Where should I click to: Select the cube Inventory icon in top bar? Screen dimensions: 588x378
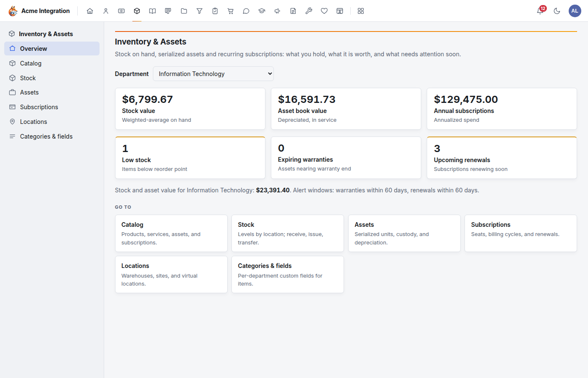[137, 11]
